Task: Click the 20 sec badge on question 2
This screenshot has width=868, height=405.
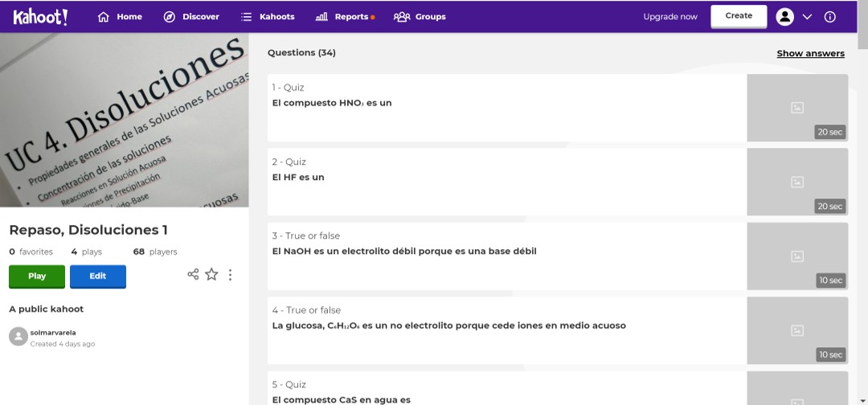Action: coord(829,206)
